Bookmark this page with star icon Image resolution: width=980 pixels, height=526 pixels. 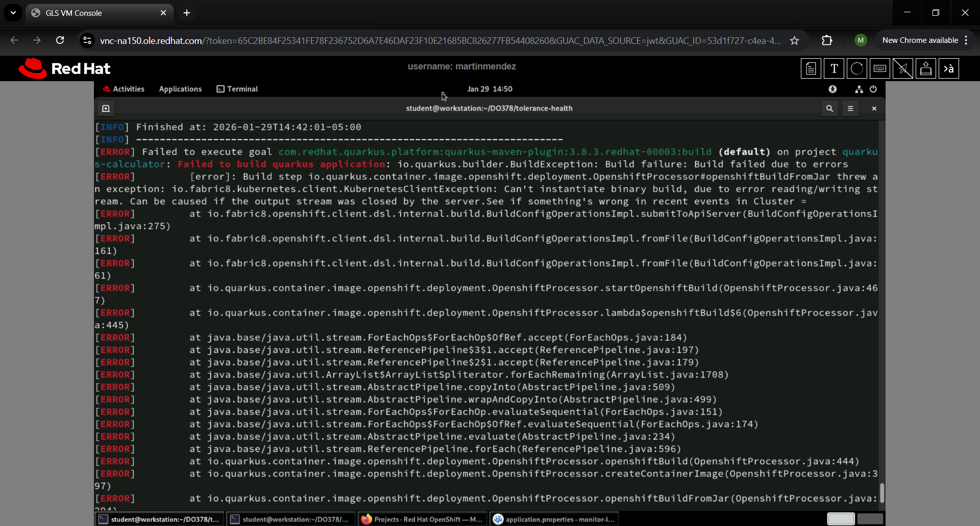794,40
